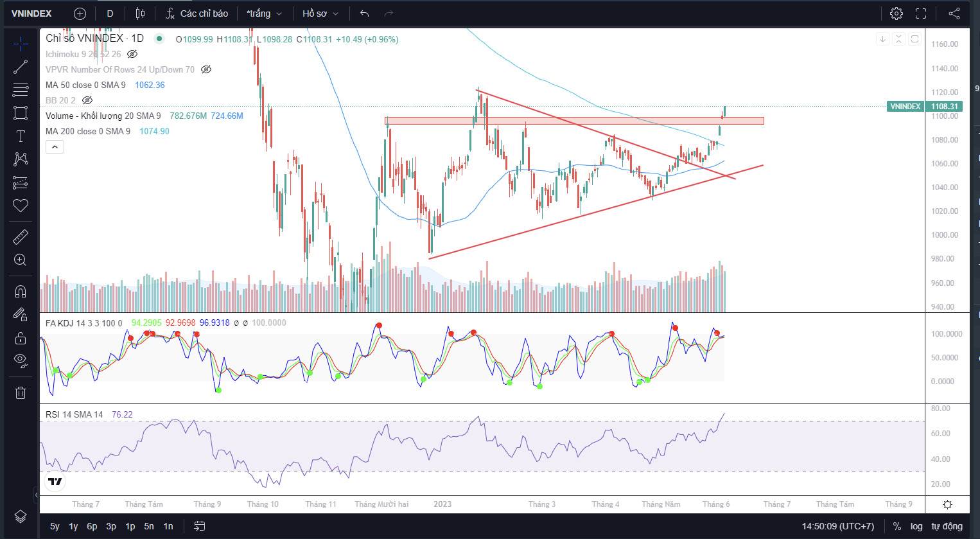Open the object tree layers panel
980x539 pixels.
[21, 517]
